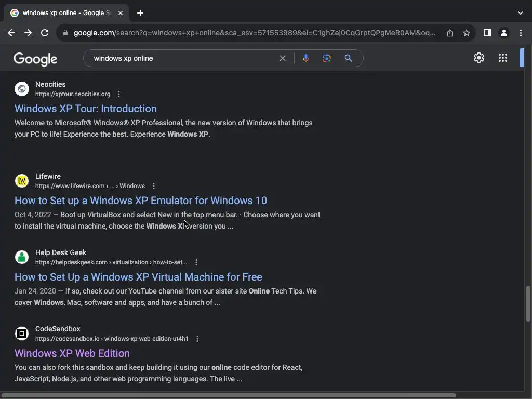Click the Help Desk Geek site name
The height and width of the screenshot is (399, 532).
[x=61, y=252]
